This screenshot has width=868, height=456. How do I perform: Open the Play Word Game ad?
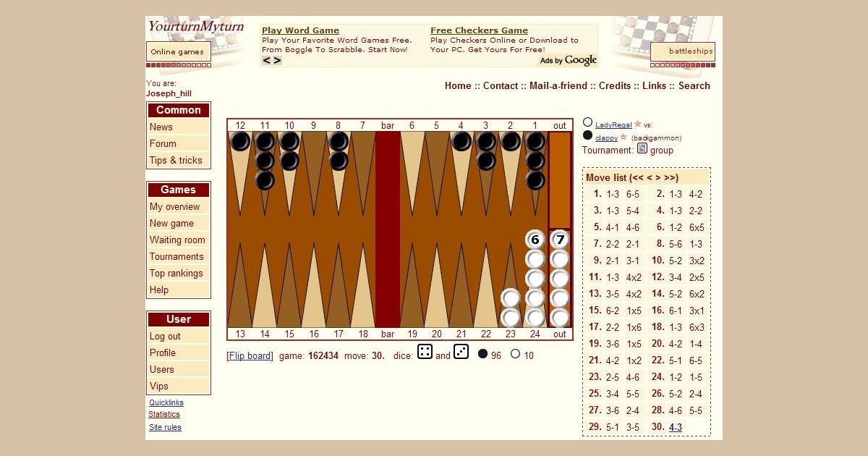click(x=300, y=30)
